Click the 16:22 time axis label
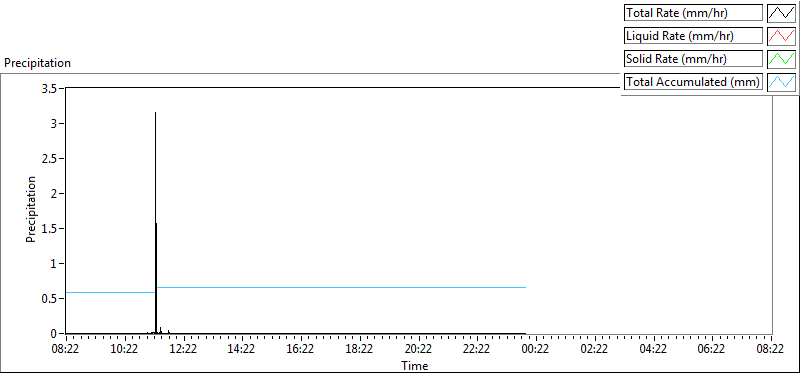 coord(301,349)
